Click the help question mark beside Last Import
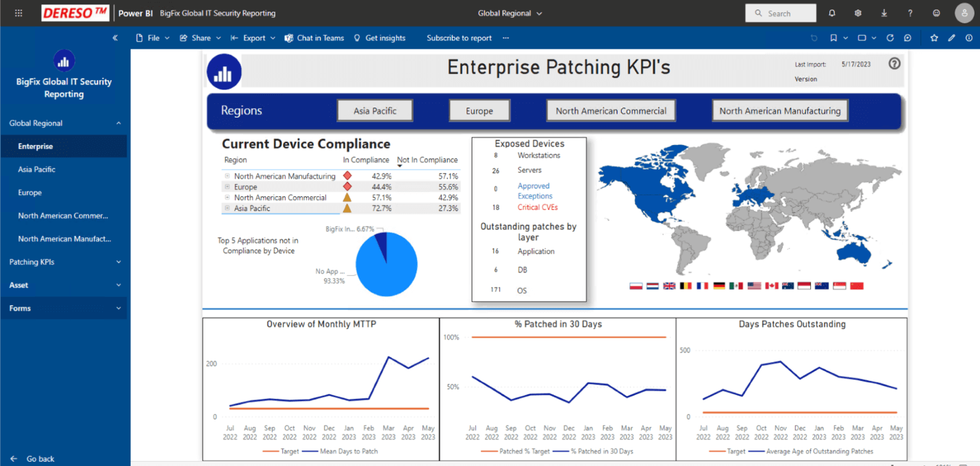980x466 pixels. point(894,64)
